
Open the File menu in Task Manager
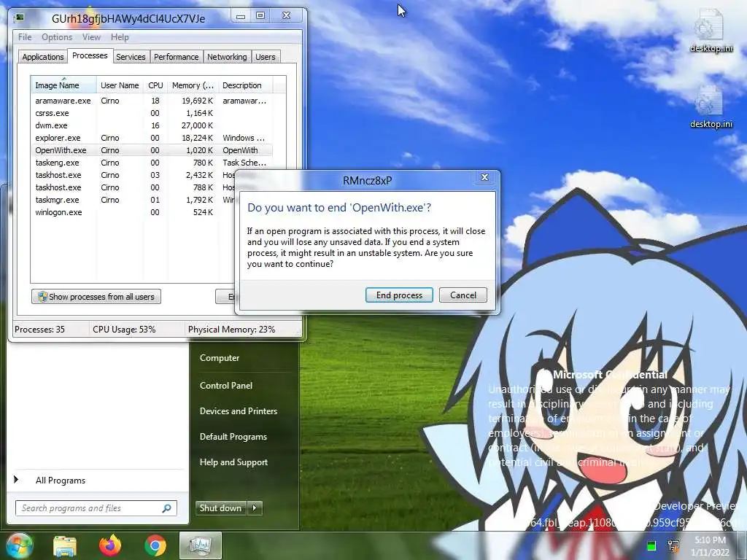click(x=25, y=37)
